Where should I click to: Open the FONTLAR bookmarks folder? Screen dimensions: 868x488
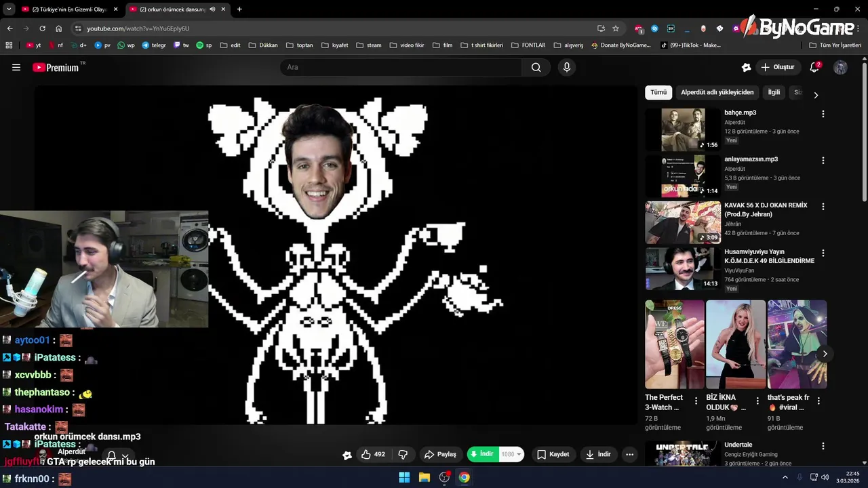[528, 45]
